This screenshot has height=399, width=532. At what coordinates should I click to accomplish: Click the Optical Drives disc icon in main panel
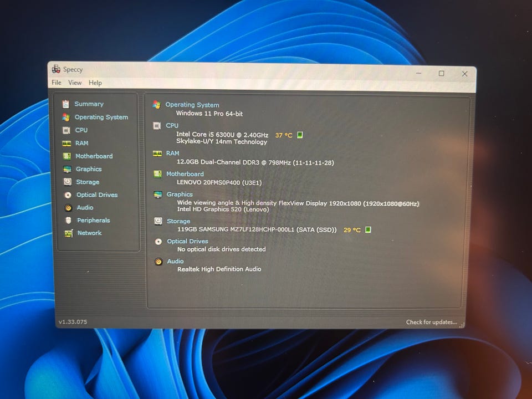pyautogui.click(x=158, y=242)
